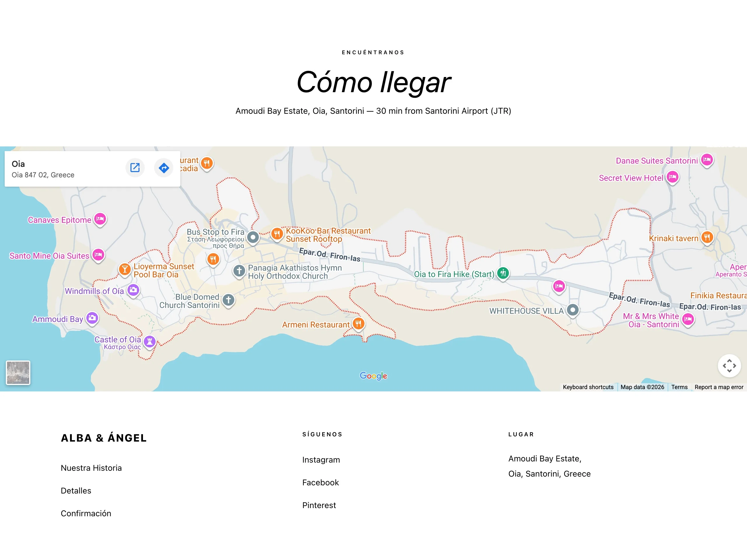Visit the Pinterest link
The width and height of the screenshot is (747, 560).
319,505
